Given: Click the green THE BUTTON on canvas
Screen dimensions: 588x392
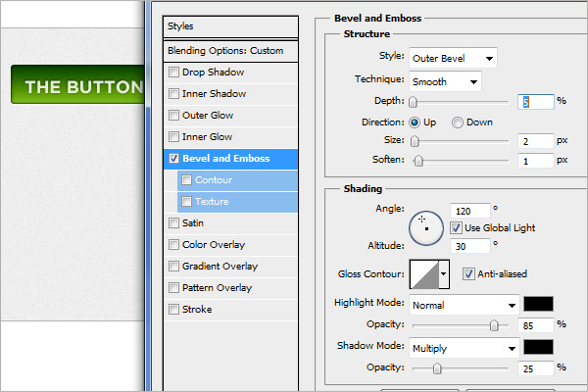Looking at the screenshot, I should click(78, 84).
